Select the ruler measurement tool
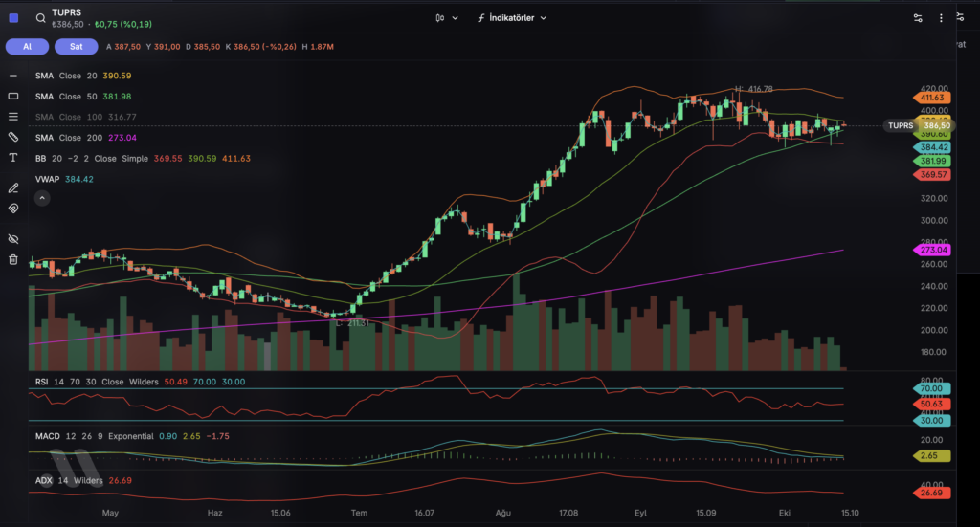980x527 pixels. (13, 137)
